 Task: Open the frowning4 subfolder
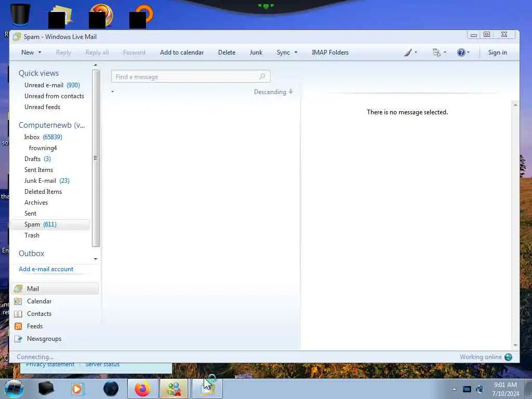pyautogui.click(x=43, y=148)
